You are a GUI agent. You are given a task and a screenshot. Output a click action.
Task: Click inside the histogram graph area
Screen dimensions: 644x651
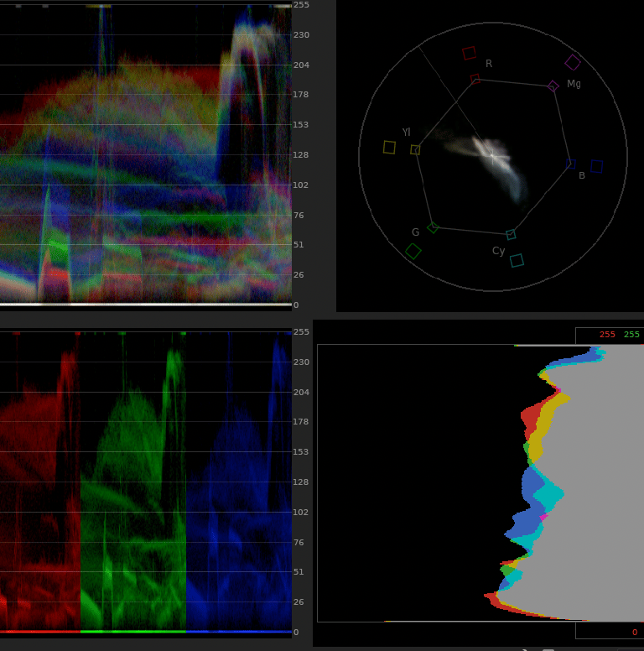[480, 483]
